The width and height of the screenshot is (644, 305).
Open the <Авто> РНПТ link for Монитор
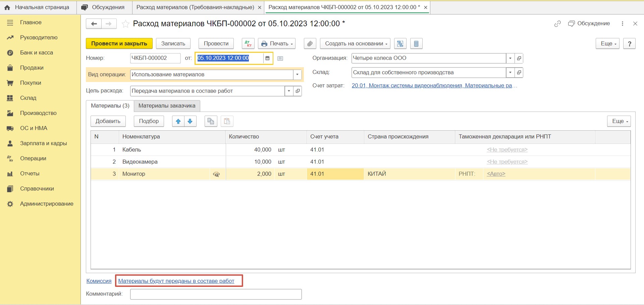point(496,174)
